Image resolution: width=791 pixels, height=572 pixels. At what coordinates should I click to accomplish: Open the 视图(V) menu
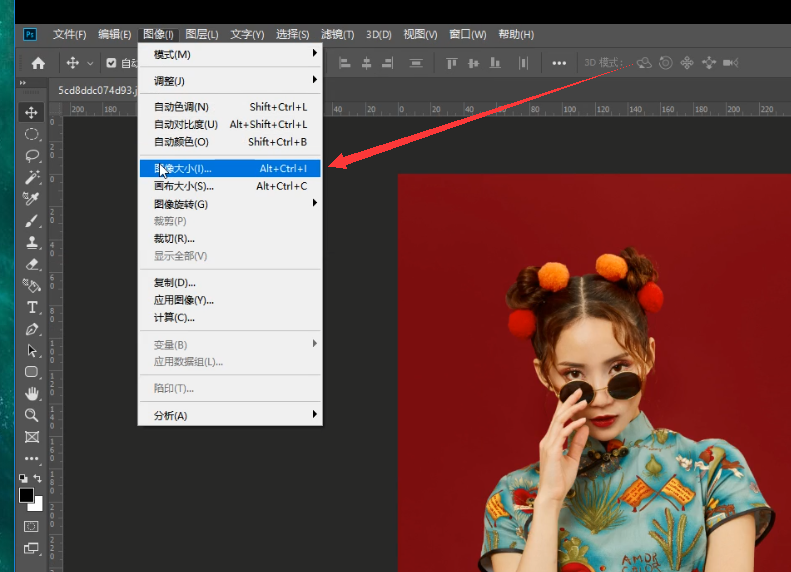pyautogui.click(x=420, y=34)
